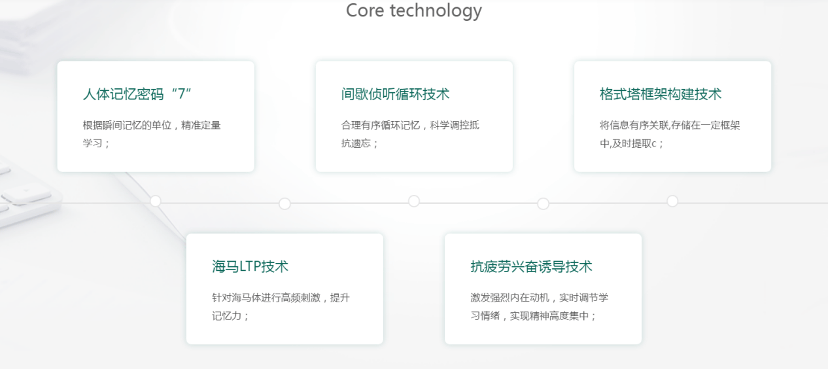The image size is (828, 370).
Task: Click the second timeline dot above 海马LTP技术
Action: [285, 204]
